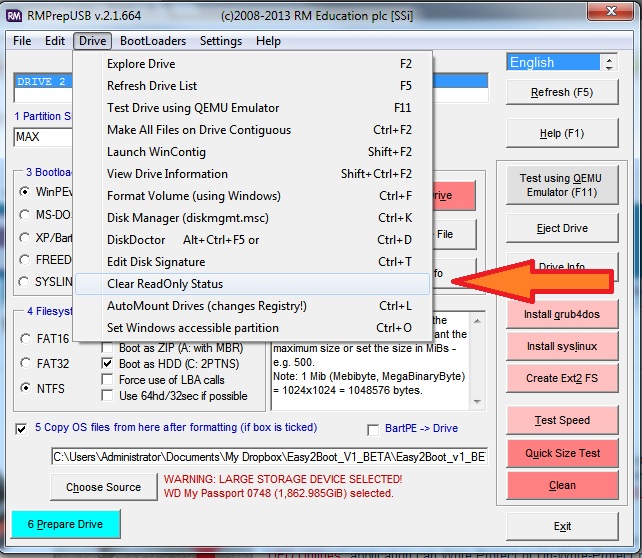Select Set Windows accessible partition
This screenshot has width=642, height=558.
(253, 328)
